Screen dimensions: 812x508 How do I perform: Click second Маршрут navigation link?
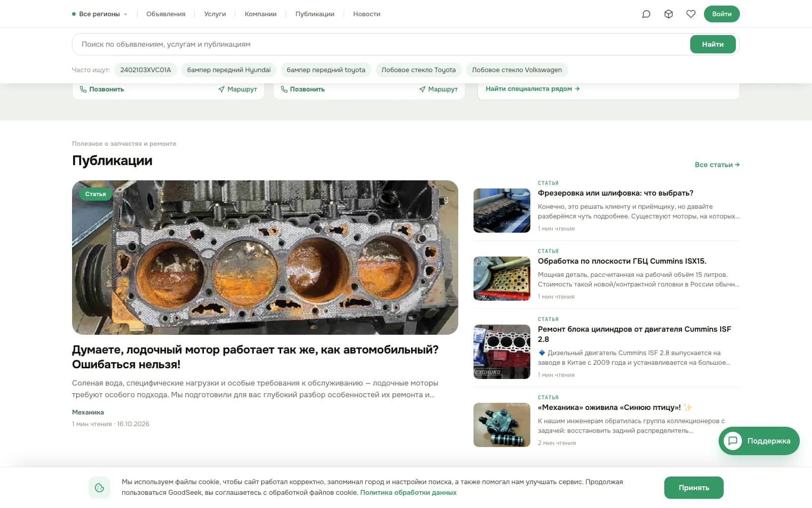[x=438, y=89]
